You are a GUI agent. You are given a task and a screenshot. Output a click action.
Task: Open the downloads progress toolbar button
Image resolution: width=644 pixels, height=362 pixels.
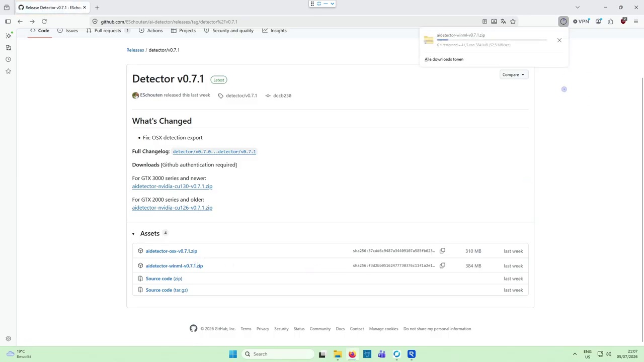pos(563,22)
